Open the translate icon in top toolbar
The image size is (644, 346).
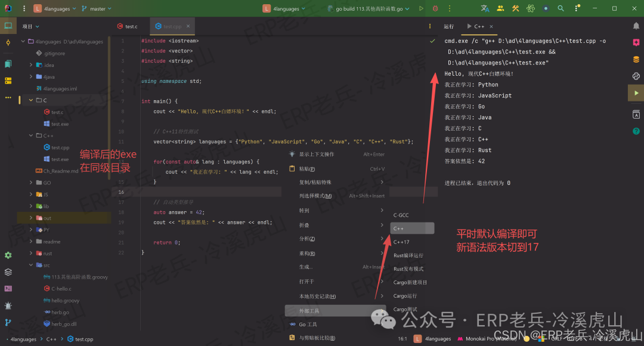coord(485,8)
